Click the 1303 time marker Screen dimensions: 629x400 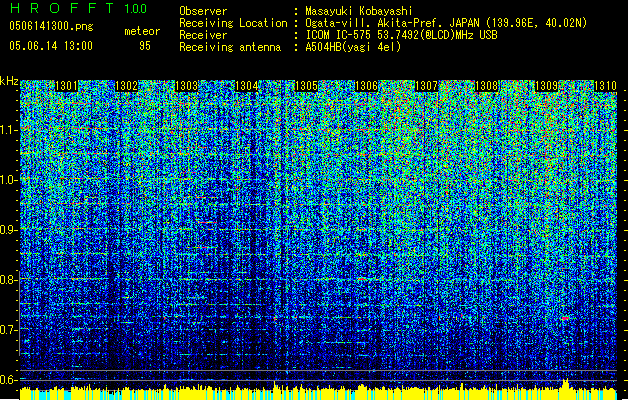coord(187,87)
